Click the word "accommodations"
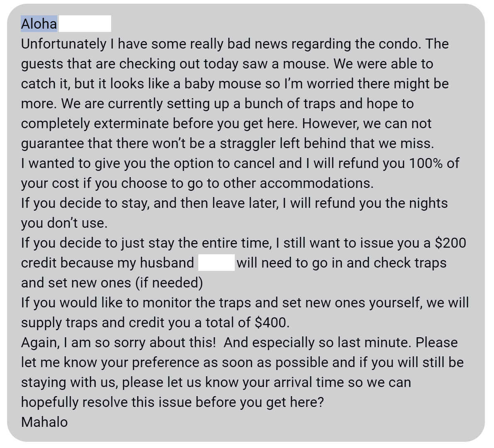 314,183
